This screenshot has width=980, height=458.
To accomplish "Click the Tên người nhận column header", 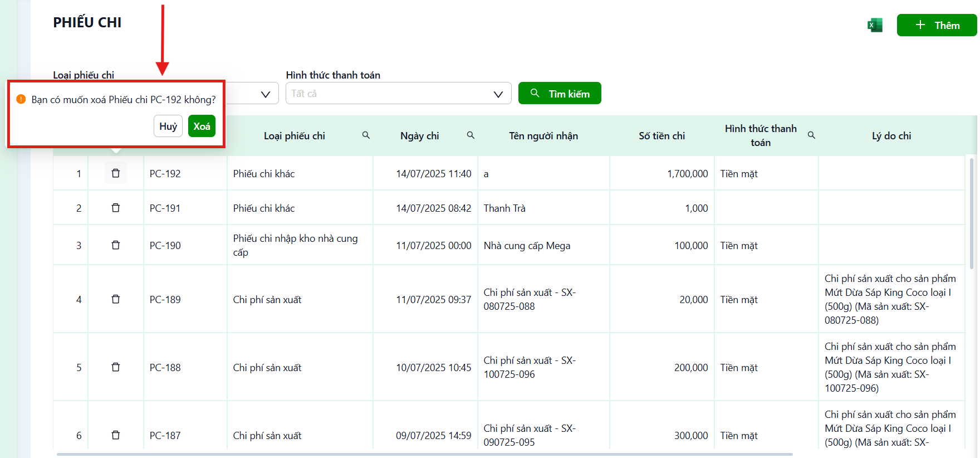I will point(543,136).
